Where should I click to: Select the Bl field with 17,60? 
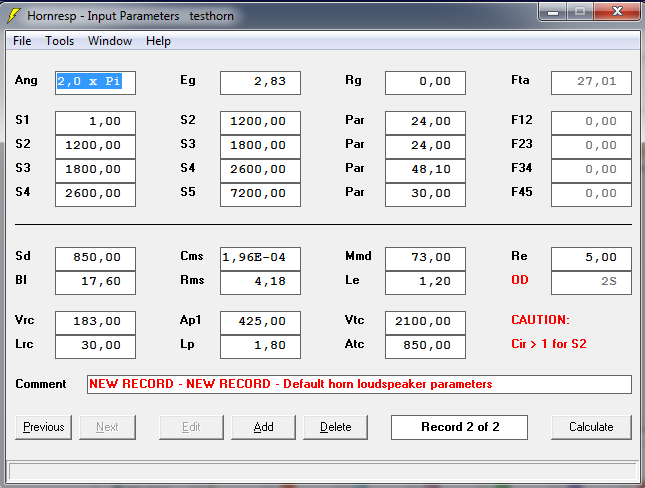(95, 283)
